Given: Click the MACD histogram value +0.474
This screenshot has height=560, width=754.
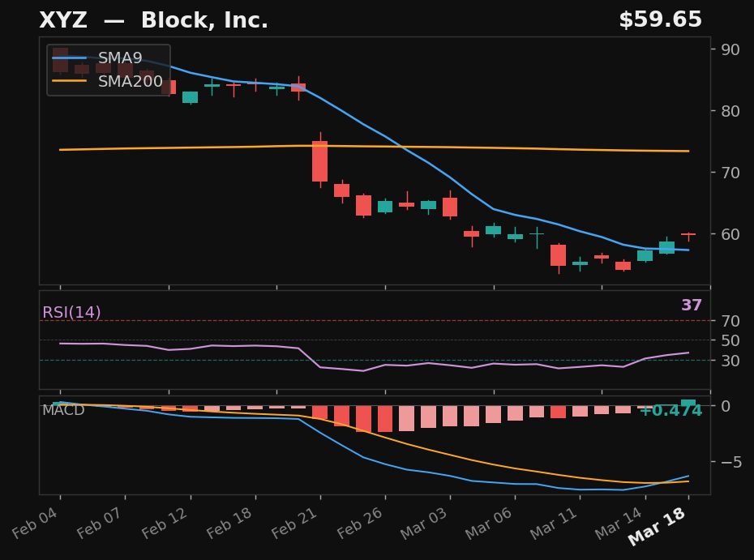Looking at the screenshot, I should tap(670, 411).
